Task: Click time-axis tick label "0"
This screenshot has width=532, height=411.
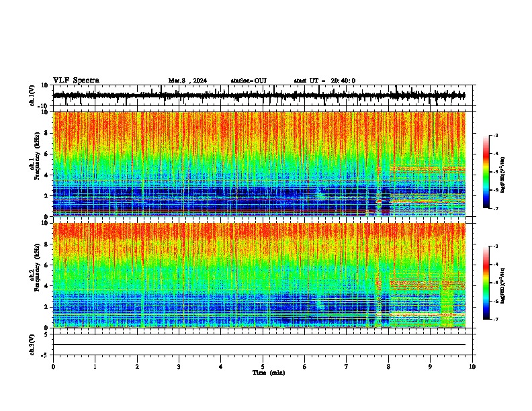Action: (53, 367)
